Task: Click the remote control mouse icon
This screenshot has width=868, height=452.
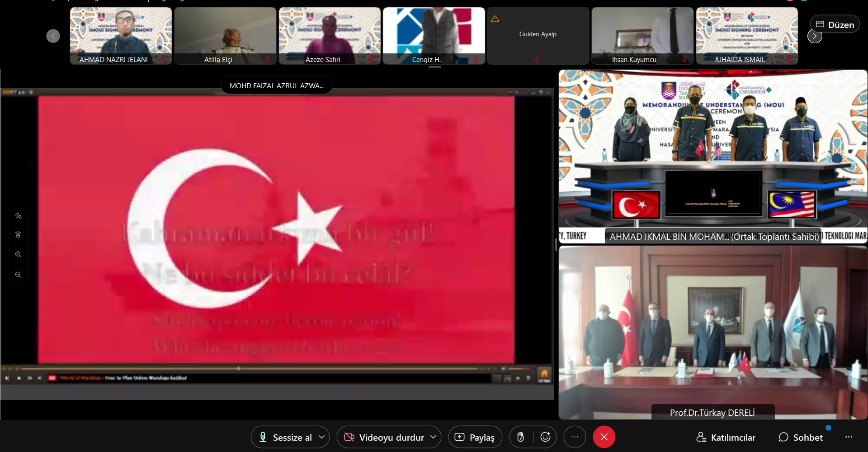Action: tap(18, 235)
